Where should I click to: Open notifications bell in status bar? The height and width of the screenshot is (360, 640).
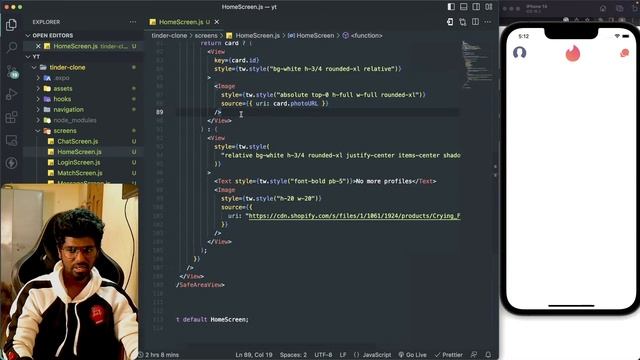point(488,355)
